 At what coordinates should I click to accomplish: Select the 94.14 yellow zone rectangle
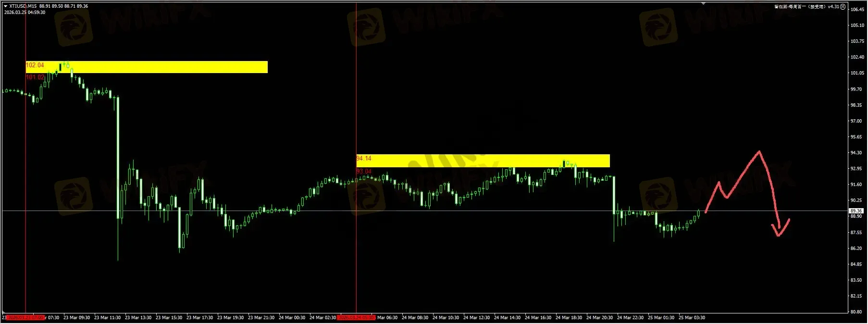483,161
